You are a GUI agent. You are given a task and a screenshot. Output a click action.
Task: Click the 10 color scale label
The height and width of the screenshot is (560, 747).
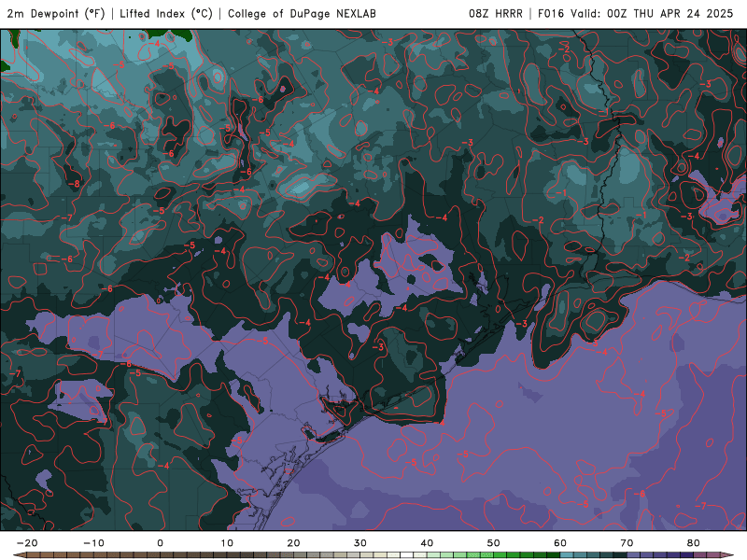click(227, 543)
